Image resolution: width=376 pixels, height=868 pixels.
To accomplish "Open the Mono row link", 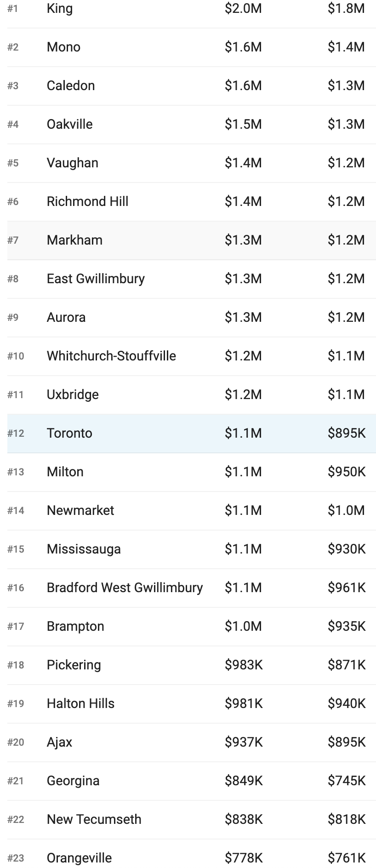I will pos(63,47).
